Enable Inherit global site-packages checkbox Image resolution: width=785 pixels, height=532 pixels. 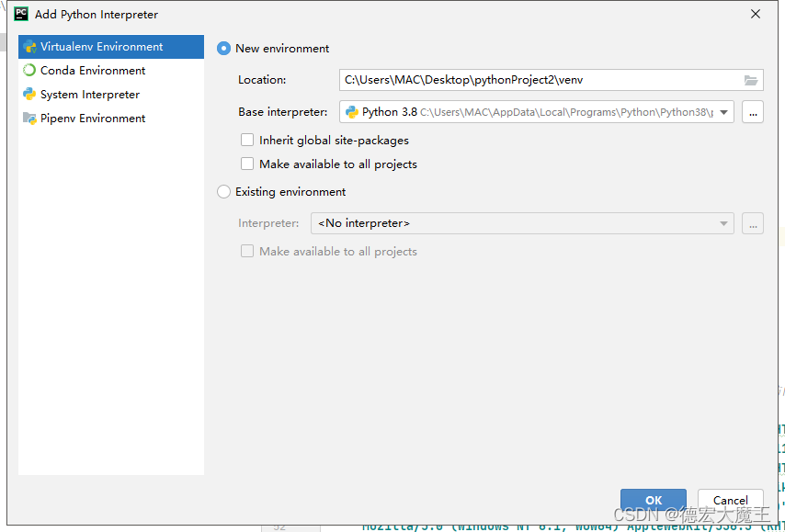click(247, 141)
